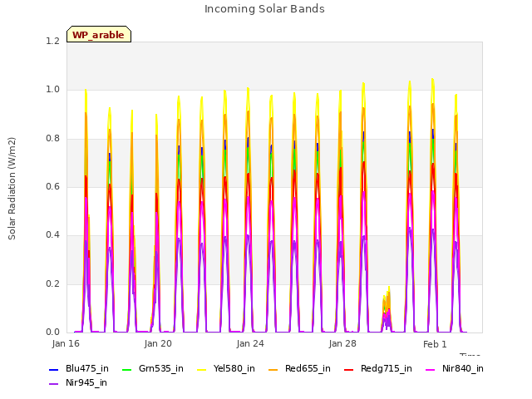Click the magenta Nir840_in legend swatch
The image size is (532, 399).
click(x=431, y=369)
